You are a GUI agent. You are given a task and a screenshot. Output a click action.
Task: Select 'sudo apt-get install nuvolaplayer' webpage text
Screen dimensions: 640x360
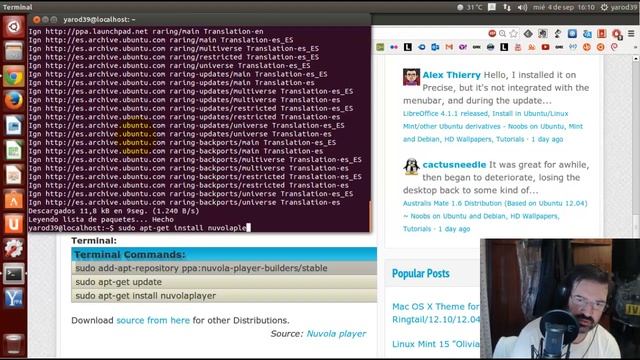point(145,296)
